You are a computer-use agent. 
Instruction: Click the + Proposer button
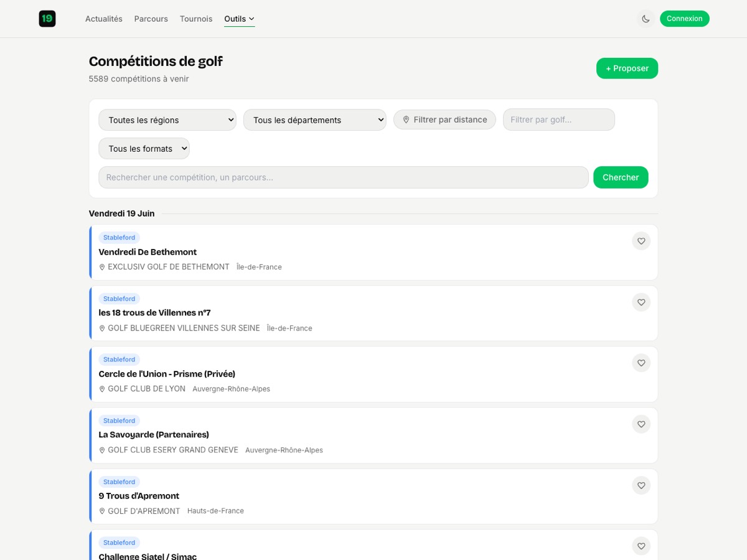(x=627, y=68)
